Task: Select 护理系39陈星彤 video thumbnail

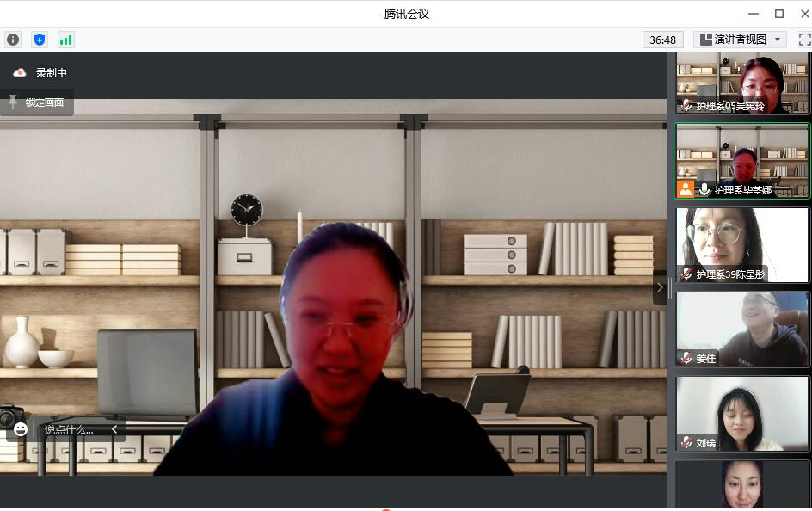Action: [741, 245]
